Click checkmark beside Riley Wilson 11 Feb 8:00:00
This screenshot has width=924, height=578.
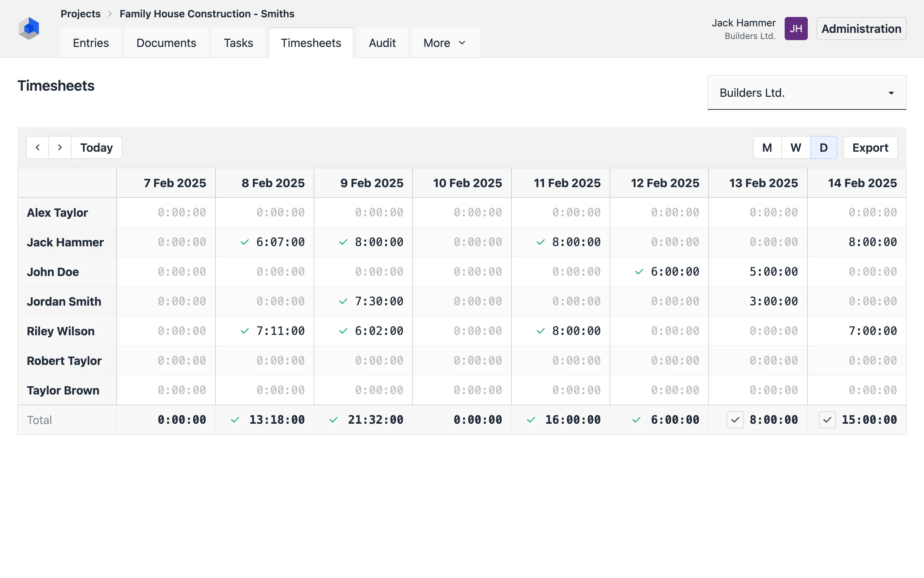pos(541,331)
